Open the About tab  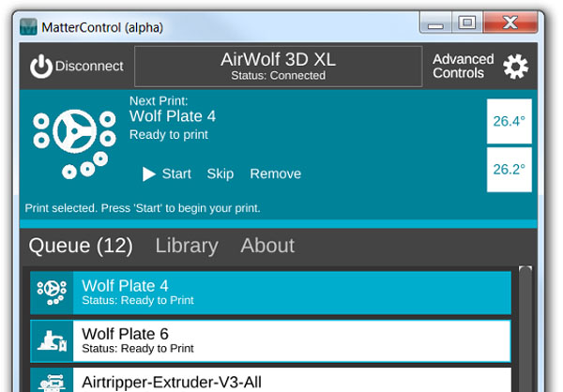[267, 246]
